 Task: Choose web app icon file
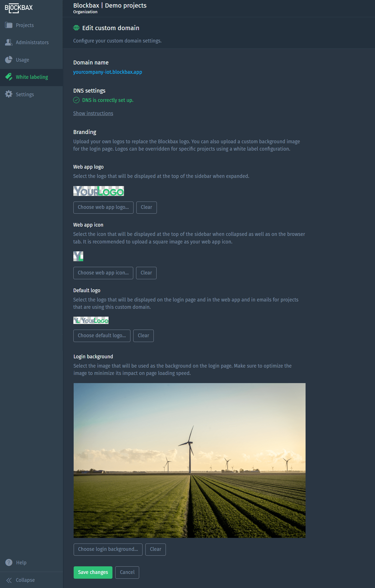point(103,273)
